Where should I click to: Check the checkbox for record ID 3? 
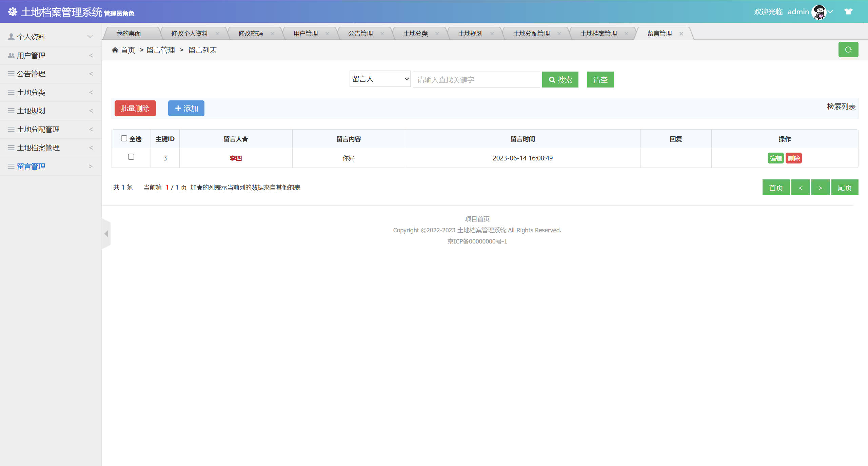(x=131, y=157)
